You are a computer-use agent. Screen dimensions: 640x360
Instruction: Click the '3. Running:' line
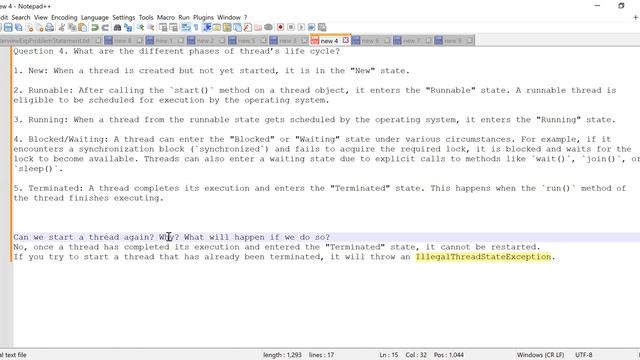pyautogui.click(x=314, y=120)
